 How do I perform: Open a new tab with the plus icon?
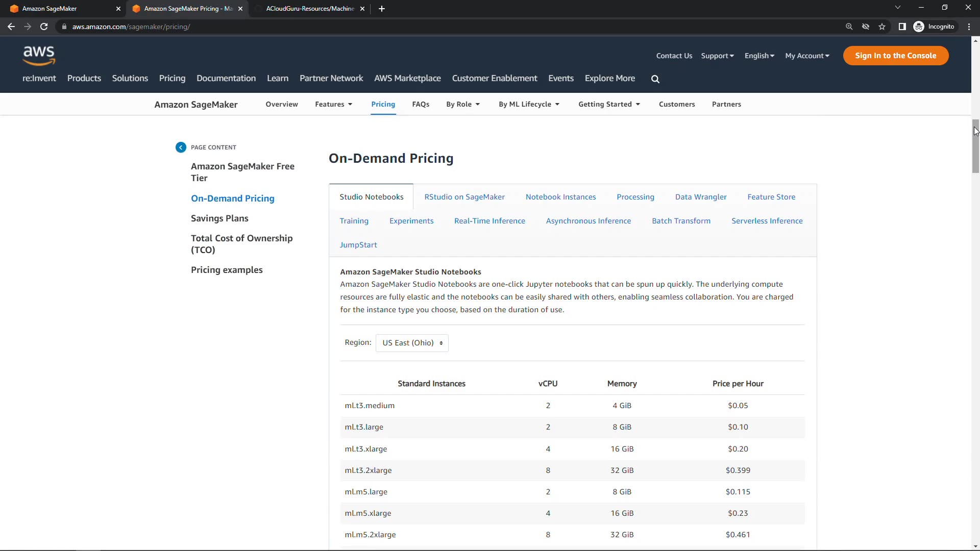382,9
